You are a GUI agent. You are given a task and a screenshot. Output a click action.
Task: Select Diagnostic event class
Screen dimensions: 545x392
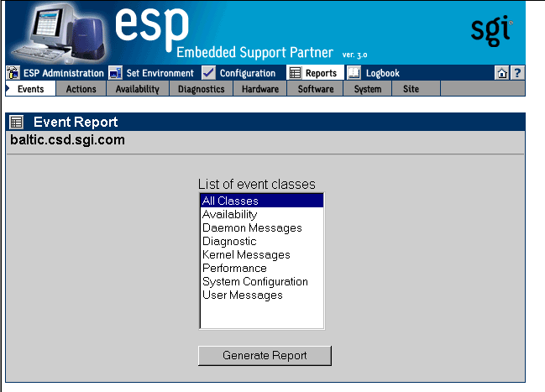(x=262, y=241)
